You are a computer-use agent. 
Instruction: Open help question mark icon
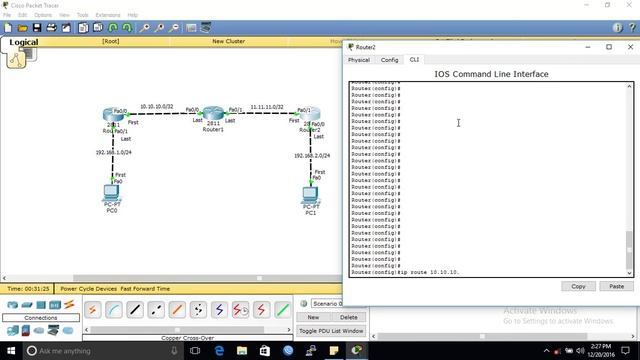pos(632,28)
